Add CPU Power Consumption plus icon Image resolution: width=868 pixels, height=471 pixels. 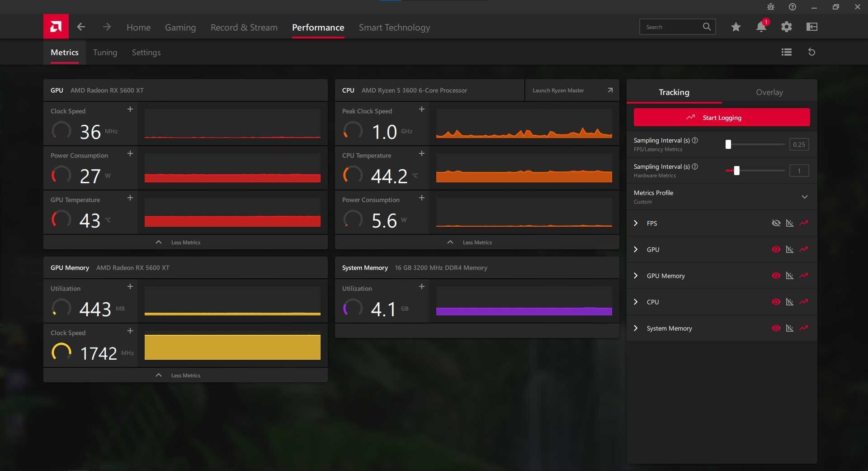coord(422,198)
